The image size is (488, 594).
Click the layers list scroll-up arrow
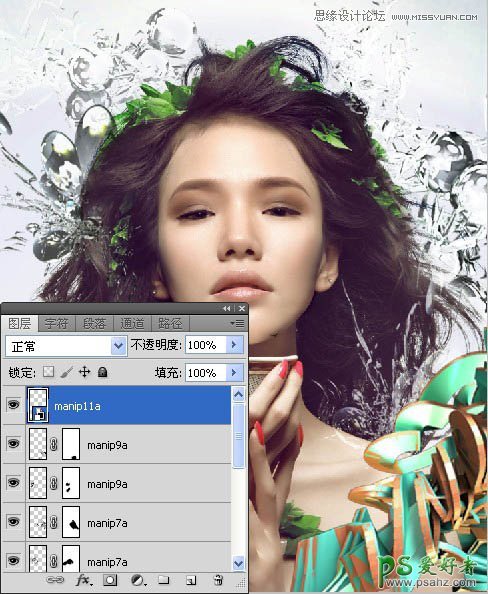(238, 395)
